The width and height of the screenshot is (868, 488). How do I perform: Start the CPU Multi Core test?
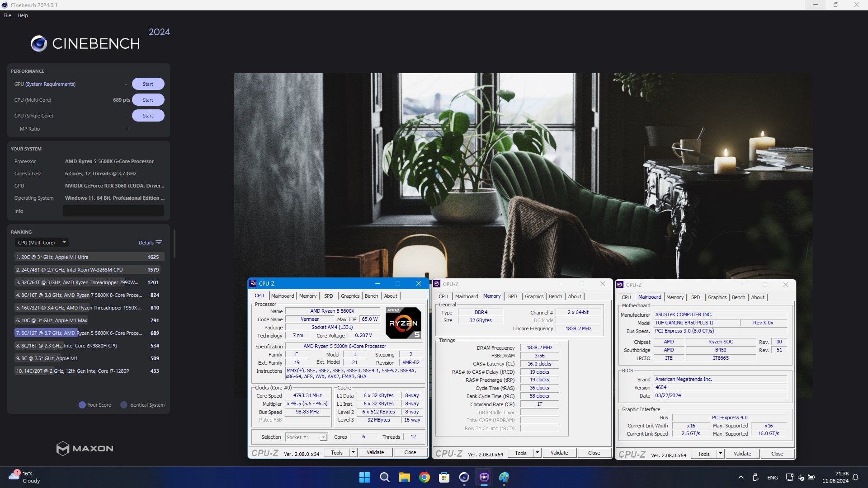[x=148, y=100]
